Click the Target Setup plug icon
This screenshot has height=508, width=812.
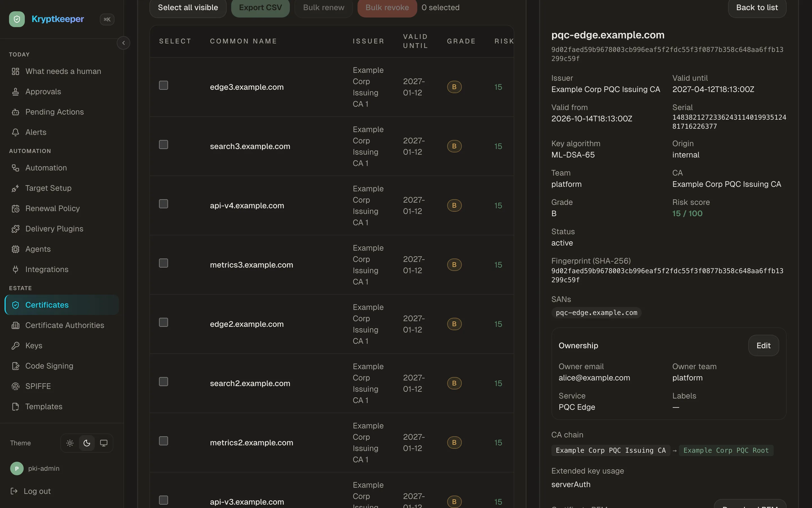pos(16,188)
